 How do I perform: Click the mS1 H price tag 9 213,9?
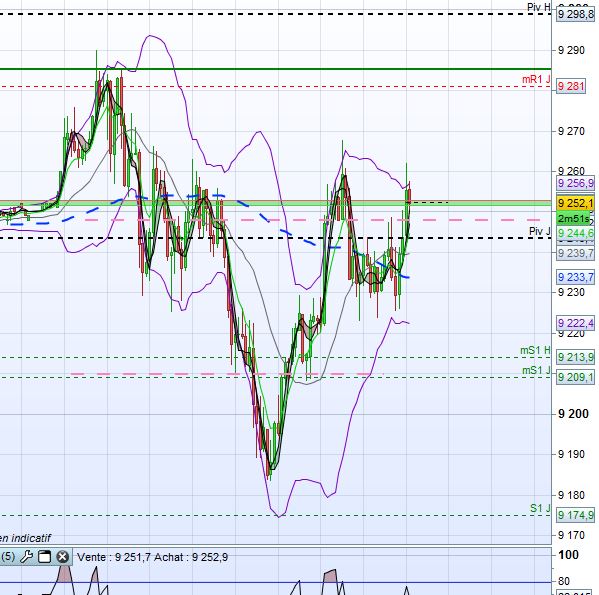(575, 357)
